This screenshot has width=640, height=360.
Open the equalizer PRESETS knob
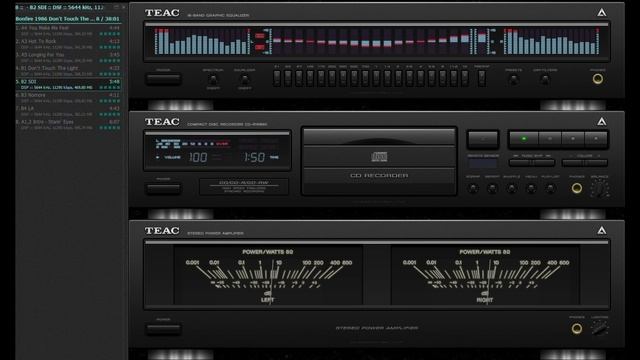[x=513, y=79]
